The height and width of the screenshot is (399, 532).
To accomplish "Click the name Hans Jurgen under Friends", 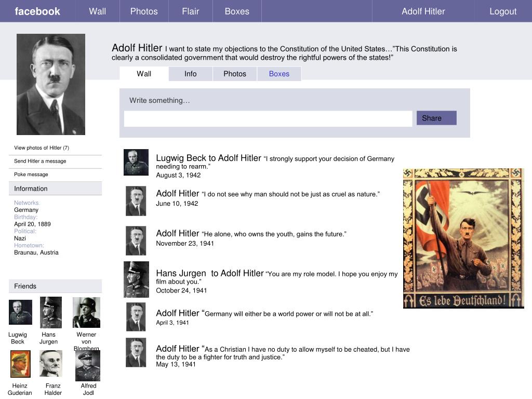I will [48, 338].
